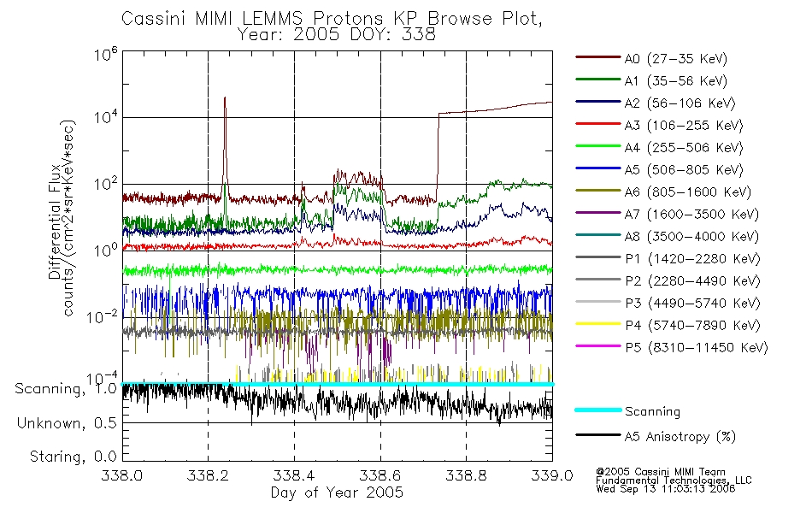Screen dimensions: 812x513
Task: Click the P5 (8310-11450 KeV) legend label
Action: pyautogui.click(x=697, y=348)
